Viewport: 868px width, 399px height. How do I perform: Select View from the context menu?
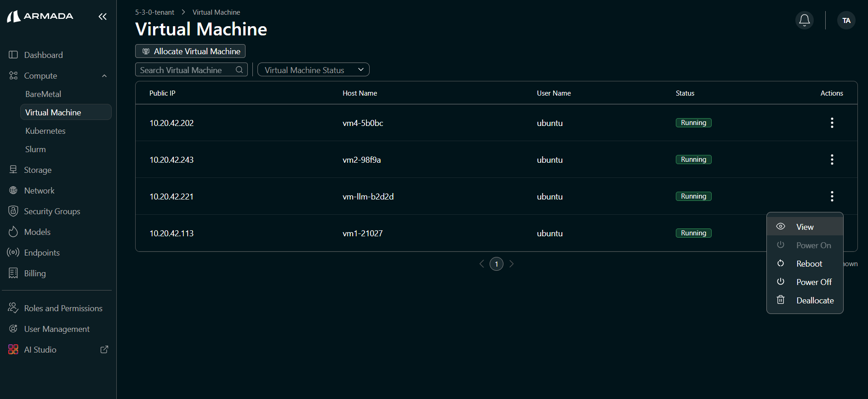tap(805, 227)
